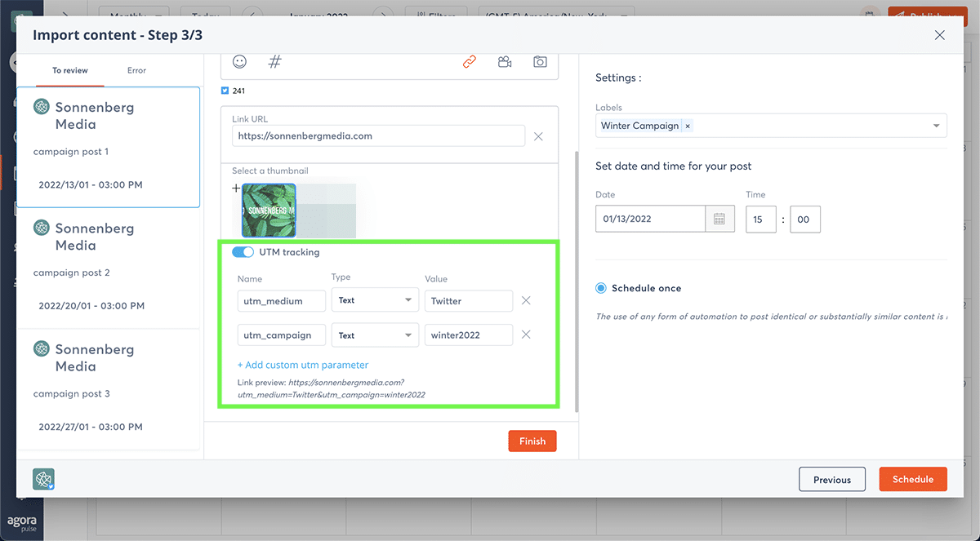Click the hashtag icon
This screenshot has width=980, height=541.
pos(275,62)
